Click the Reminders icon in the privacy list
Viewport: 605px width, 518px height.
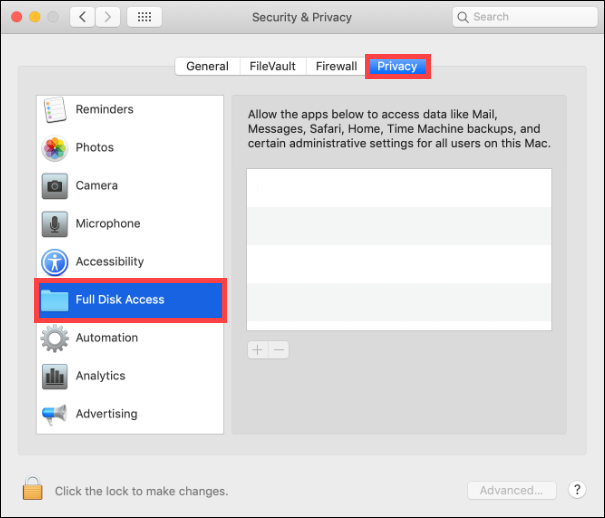click(x=54, y=110)
